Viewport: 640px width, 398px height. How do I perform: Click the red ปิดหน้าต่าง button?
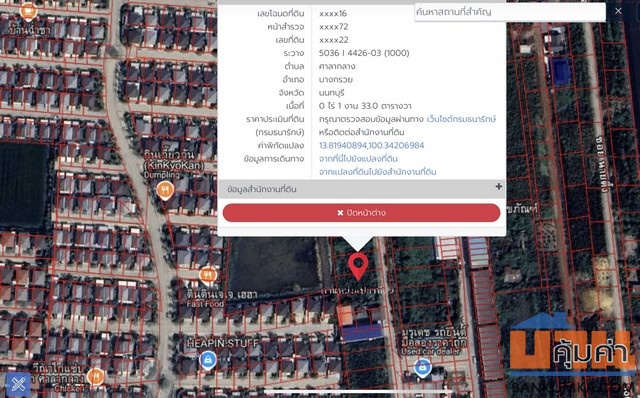[362, 213]
